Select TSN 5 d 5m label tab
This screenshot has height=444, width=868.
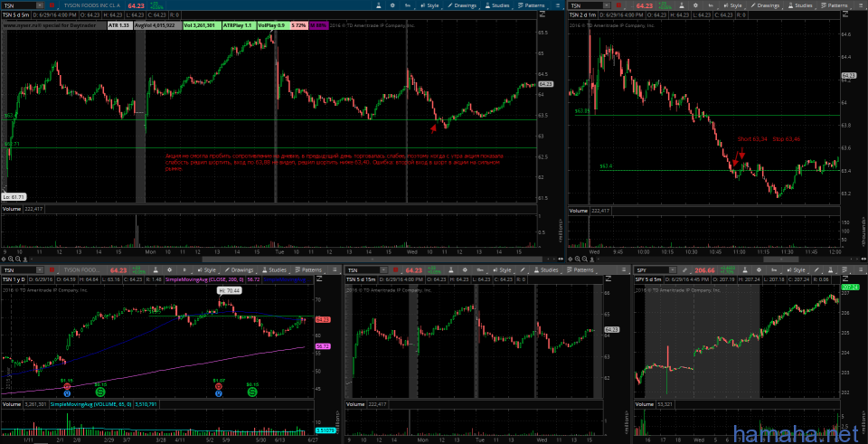pos(15,15)
